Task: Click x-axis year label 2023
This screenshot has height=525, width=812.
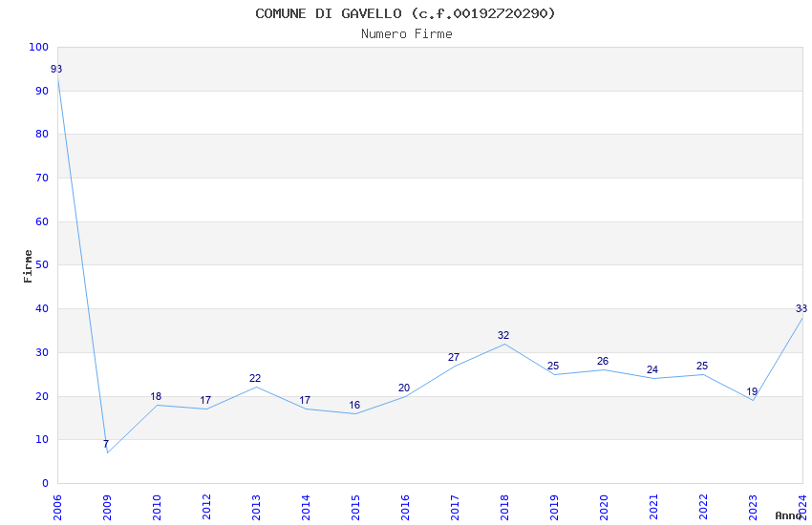Action: 754,508
